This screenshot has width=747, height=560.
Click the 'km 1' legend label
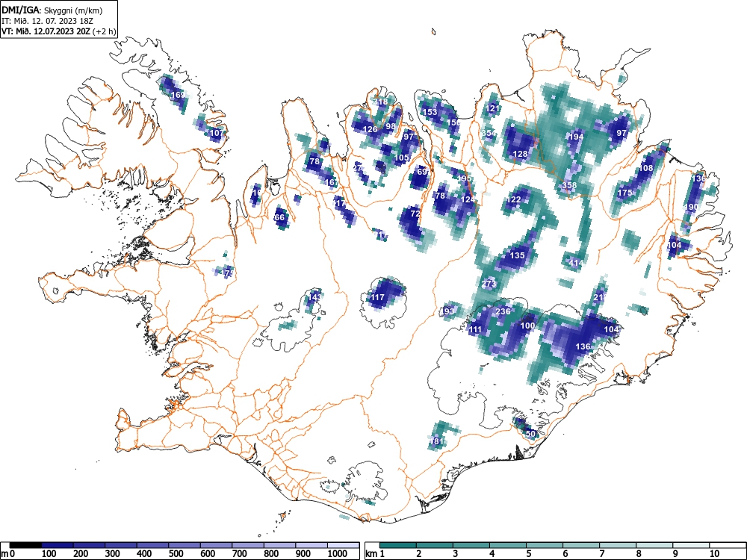coord(375,554)
